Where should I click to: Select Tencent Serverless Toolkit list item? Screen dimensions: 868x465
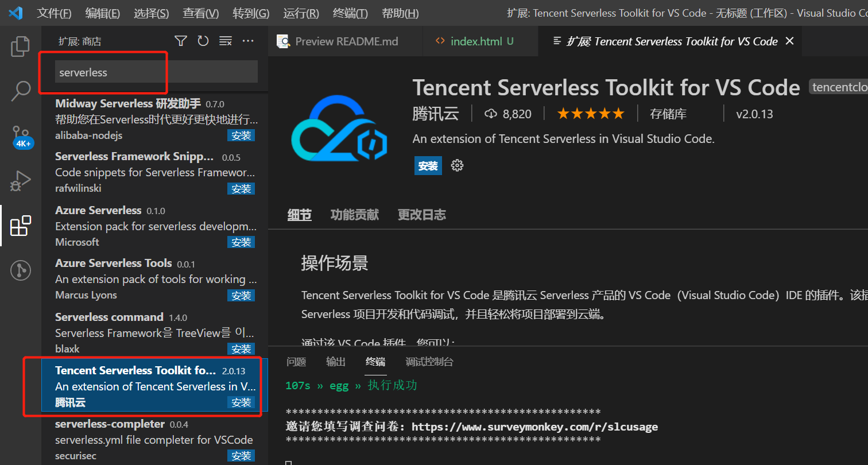click(x=155, y=386)
